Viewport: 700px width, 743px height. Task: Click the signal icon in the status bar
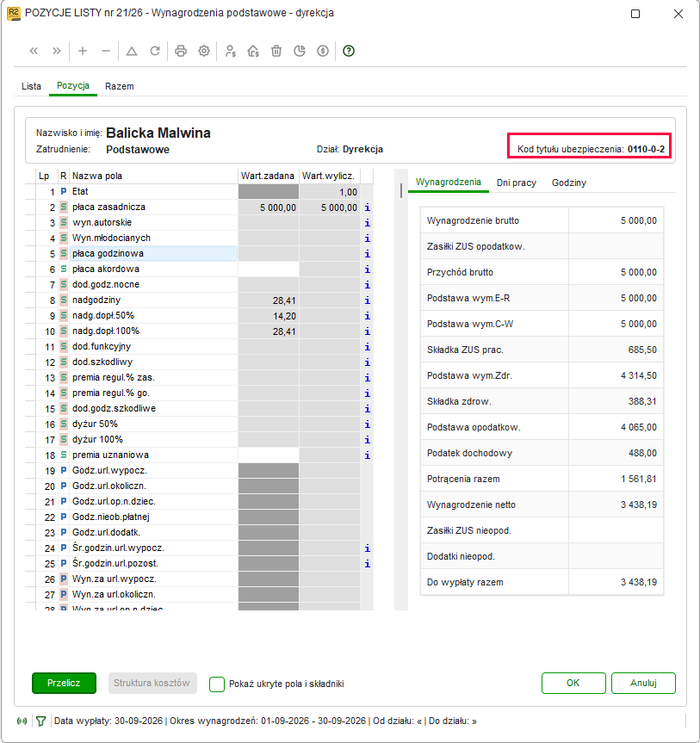[x=22, y=721]
